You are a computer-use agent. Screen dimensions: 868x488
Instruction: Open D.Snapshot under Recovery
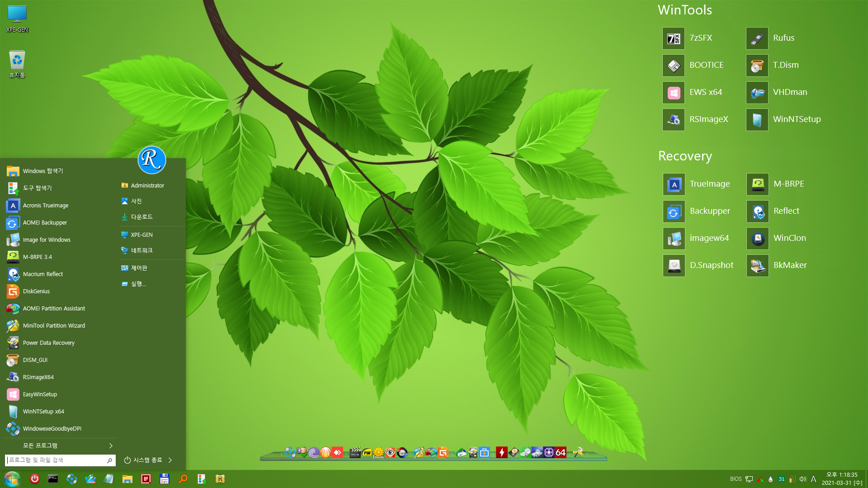(x=674, y=266)
